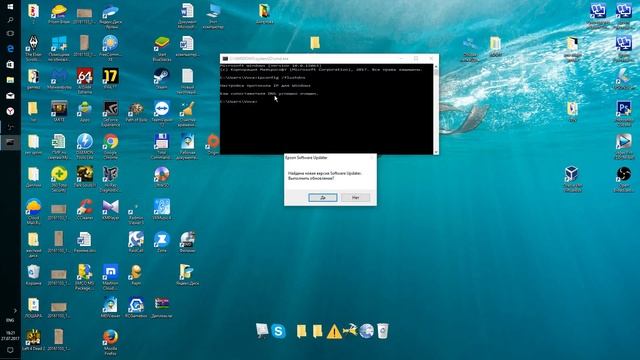This screenshot has height=360, width=640.
Task: Select the Maxthon Cloud browser shortcut
Action: click(x=110, y=277)
